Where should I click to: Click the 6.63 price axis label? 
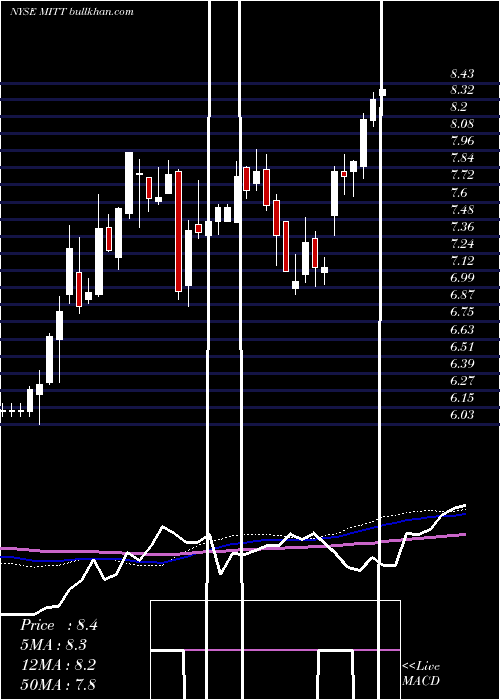click(x=462, y=329)
